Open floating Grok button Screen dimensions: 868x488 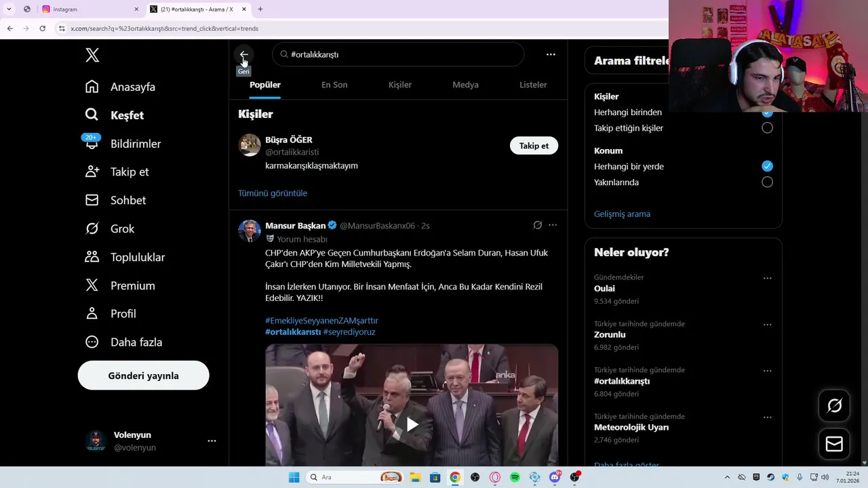click(834, 405)
